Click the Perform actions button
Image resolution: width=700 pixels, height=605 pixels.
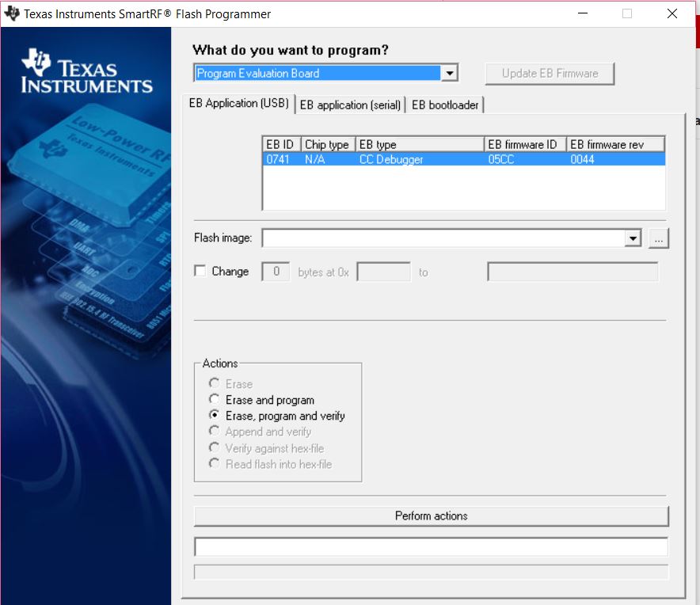pos(432,516)
